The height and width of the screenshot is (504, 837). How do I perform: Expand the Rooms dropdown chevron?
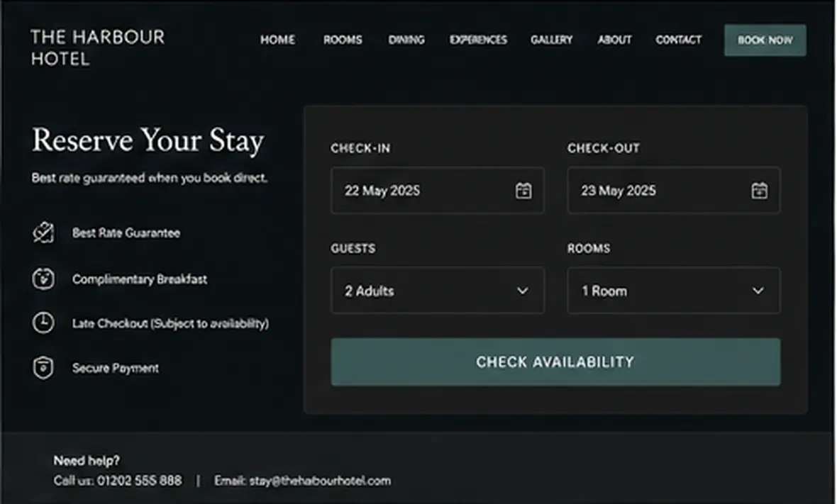[x=758, y=291]
